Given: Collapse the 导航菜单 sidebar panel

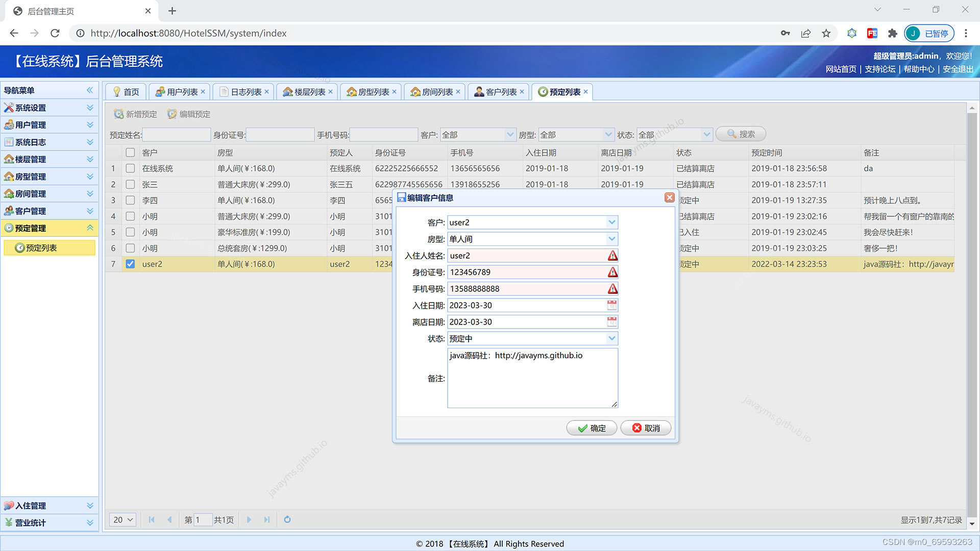Looking at the screenshot, I should (90, 90).
